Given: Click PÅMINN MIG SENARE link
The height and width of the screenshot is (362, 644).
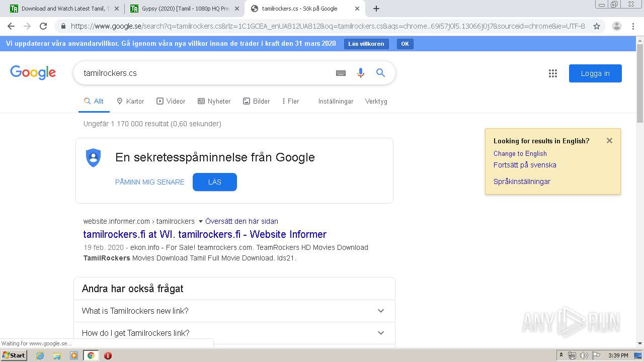Looking at the screenshot, I should click(150, 182).
